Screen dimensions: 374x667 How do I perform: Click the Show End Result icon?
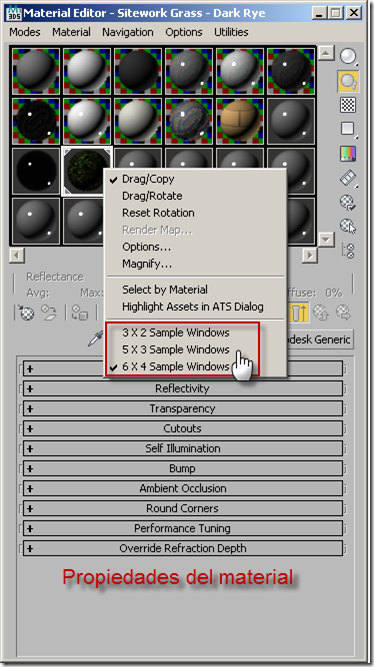[x=299, y=313]
